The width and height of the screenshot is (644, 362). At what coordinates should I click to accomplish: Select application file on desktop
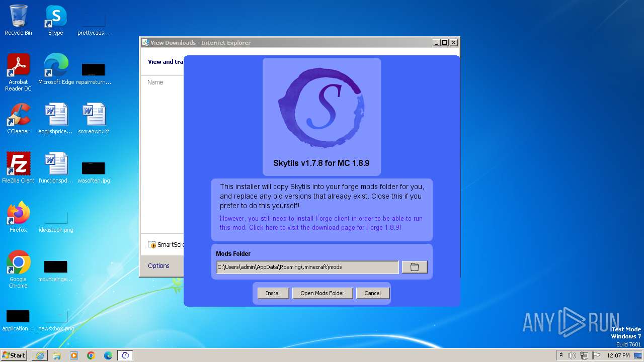[x=18, y=320]
